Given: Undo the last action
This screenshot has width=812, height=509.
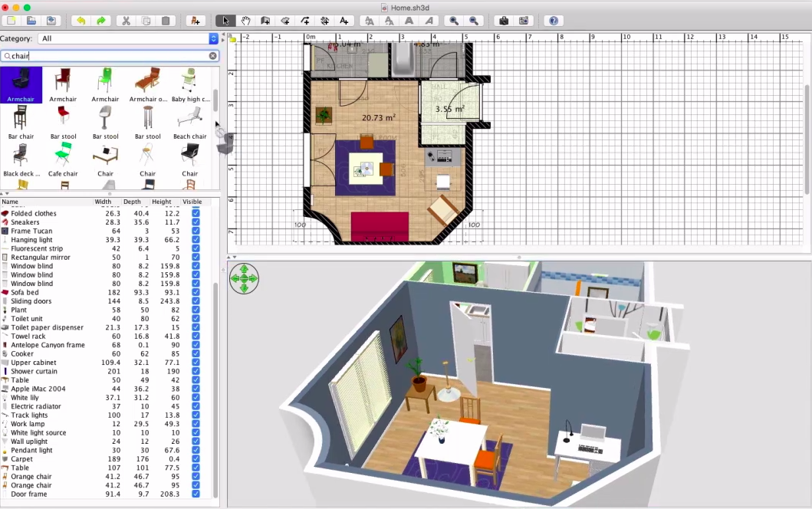Looking at the screenshot, I should pos(81,21).
